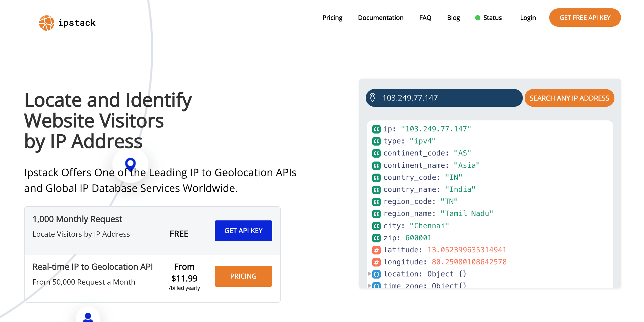Click the orange hash icon beside longitude
The height and width of the screenshot is (322, 644).
376,262
